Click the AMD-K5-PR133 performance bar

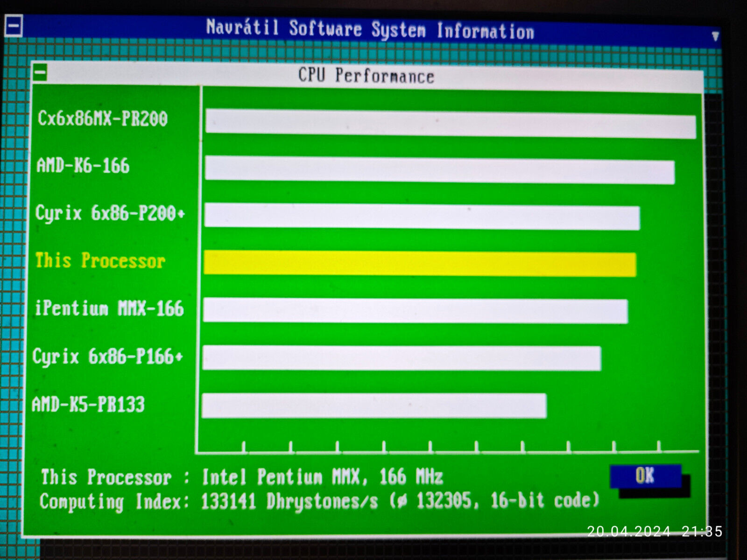374,406
